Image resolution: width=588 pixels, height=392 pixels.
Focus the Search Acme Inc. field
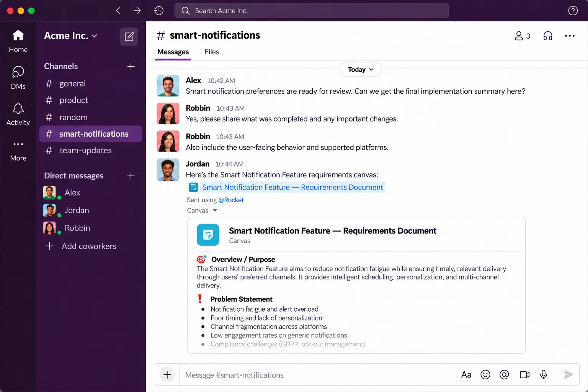[312, 11]
